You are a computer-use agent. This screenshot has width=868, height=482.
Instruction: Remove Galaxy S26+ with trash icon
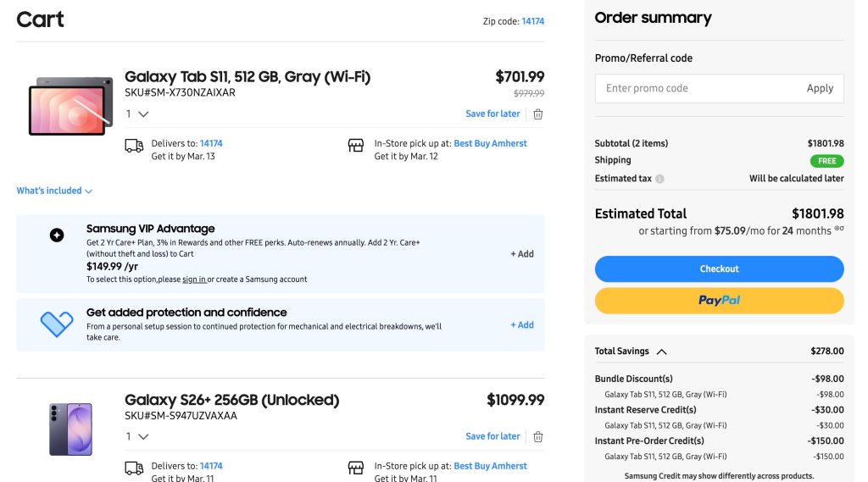coord(537,437)
